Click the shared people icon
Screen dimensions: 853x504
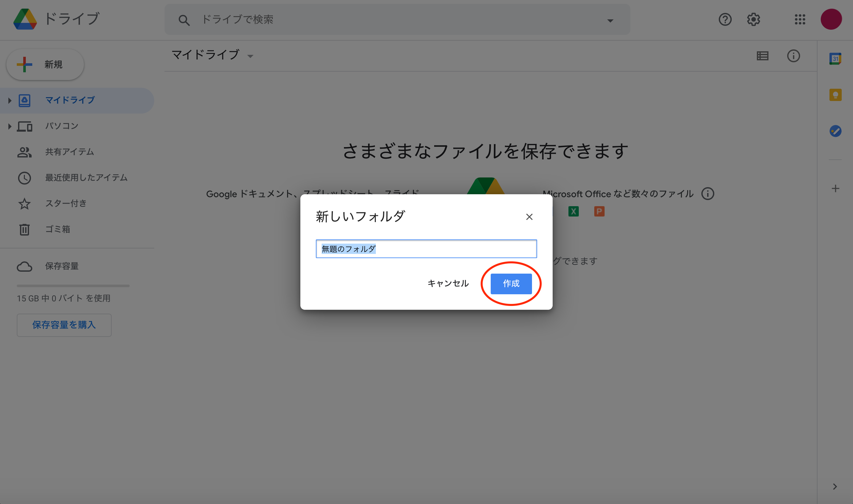pos(25,152)
